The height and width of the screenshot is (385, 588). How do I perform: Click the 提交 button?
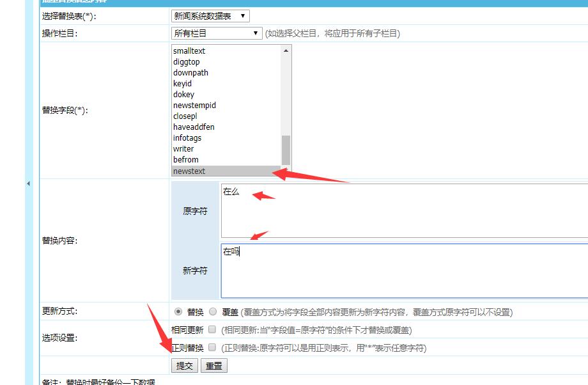coord(184,366)
